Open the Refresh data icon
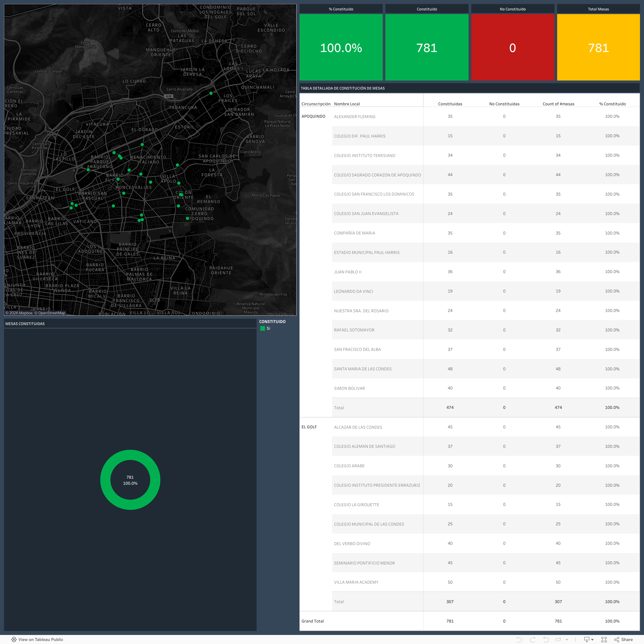 click(x=558, y=639)
